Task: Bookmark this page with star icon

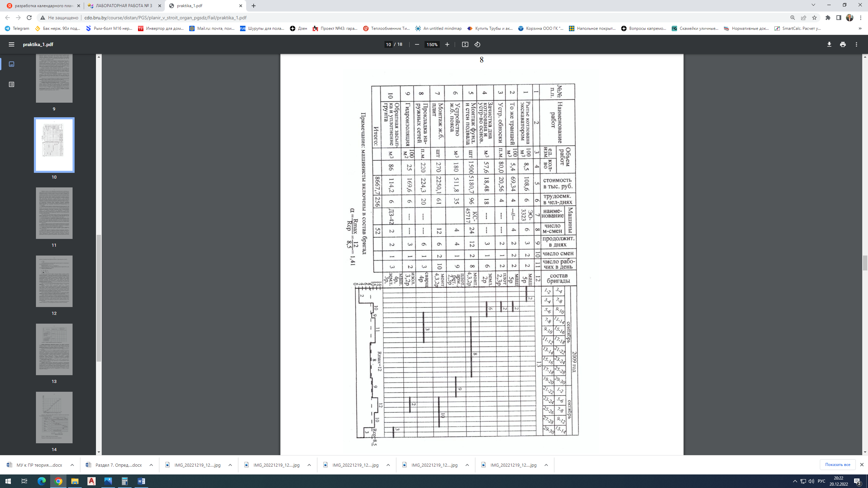Action: 814,18
